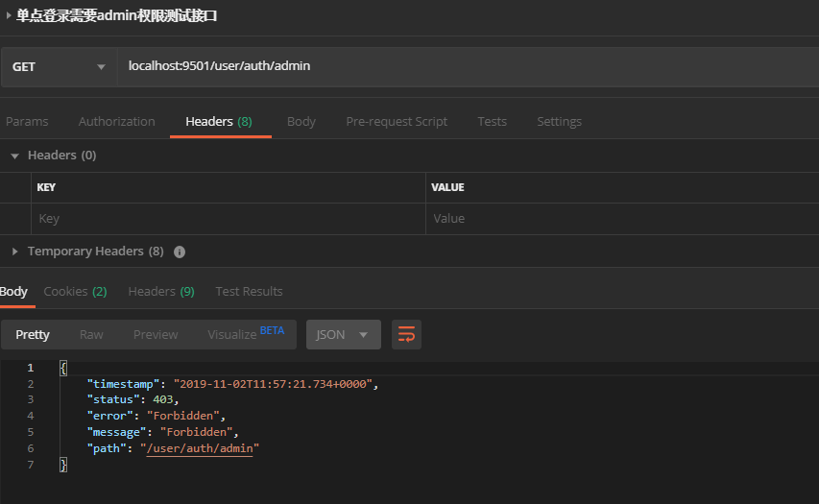Image resolution: width=819 pixels, height=504 pixels.
Task: Go to the Tests tab
Action: click(x=492, y=121)
